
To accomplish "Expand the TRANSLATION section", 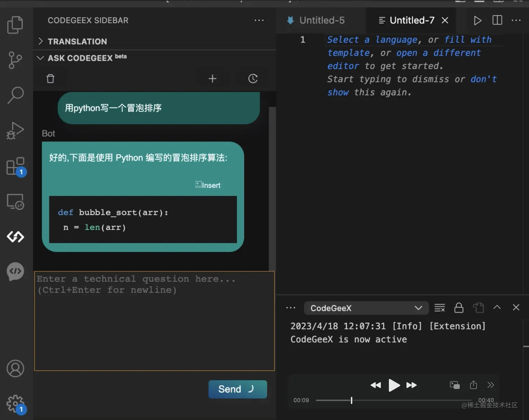I will 41,41.
